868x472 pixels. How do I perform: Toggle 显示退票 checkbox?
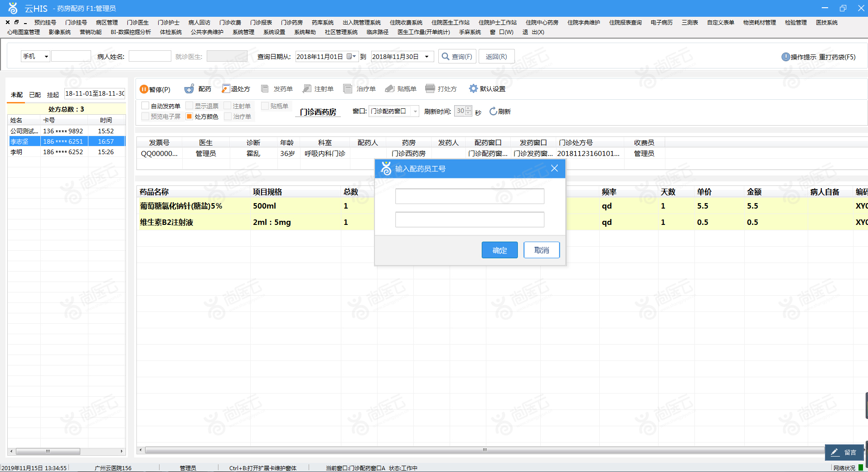pyautogui.click(x=189, y=106)
